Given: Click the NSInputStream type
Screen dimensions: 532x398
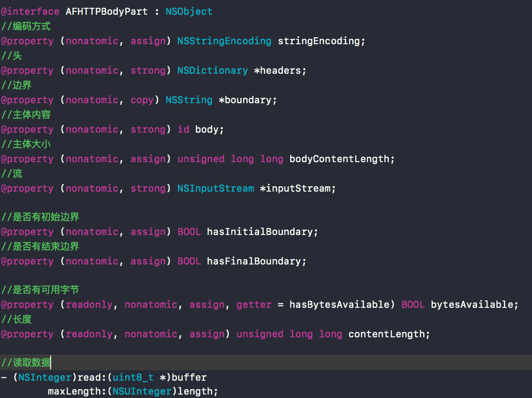Looking at the screenshot, I should point(216,188).
